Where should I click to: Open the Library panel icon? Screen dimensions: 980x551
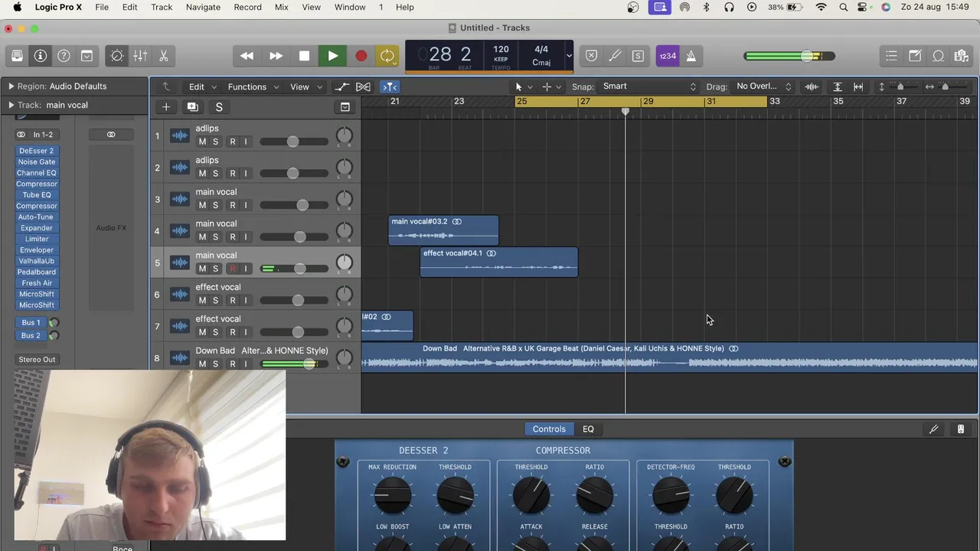point(17,56)
